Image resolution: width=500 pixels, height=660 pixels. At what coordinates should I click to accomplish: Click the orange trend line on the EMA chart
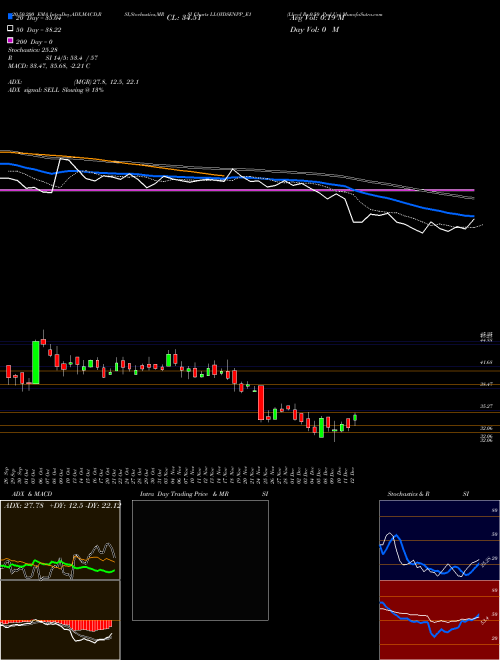click(112, 163)
